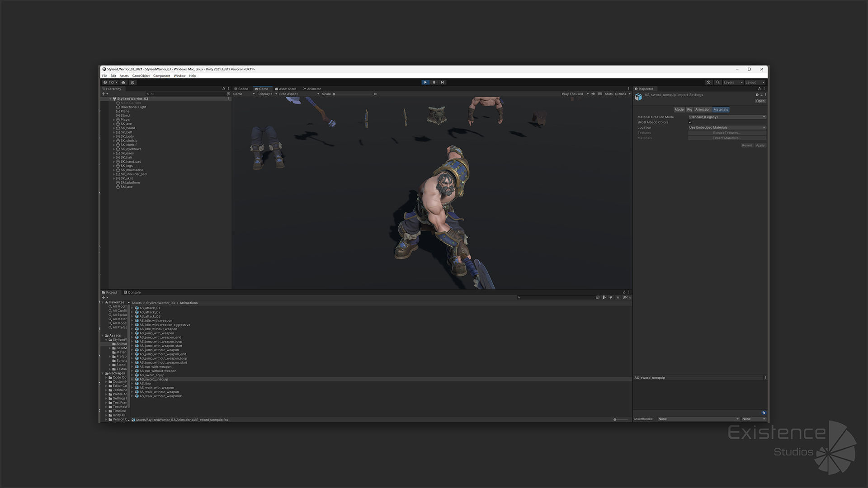Viewport: 868px width, 488px height.
Task: Toggle the Stats button
Action: coord(609,94)
